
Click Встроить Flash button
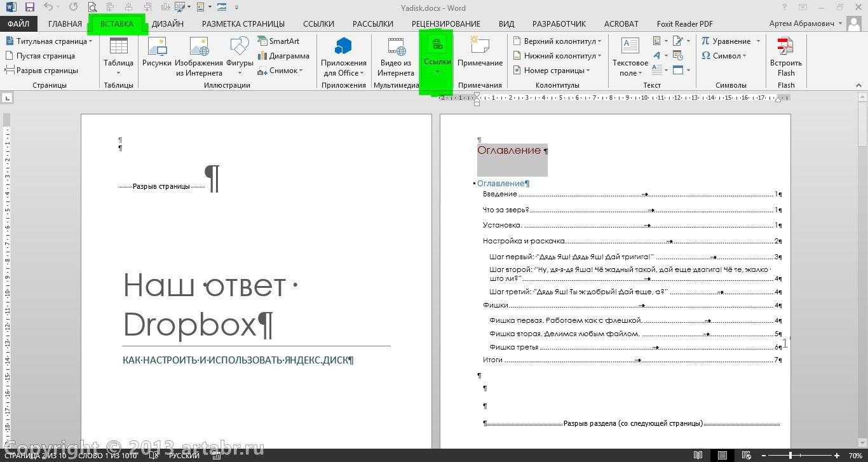(786, 57)
